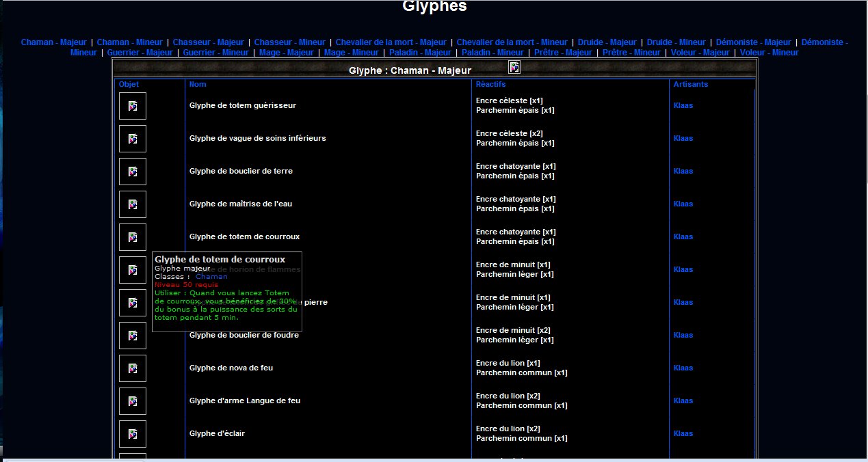Viewport: 868px width, 462px height.
Task: Open the Glyphe d'éclair item icon
Action: 132,434
